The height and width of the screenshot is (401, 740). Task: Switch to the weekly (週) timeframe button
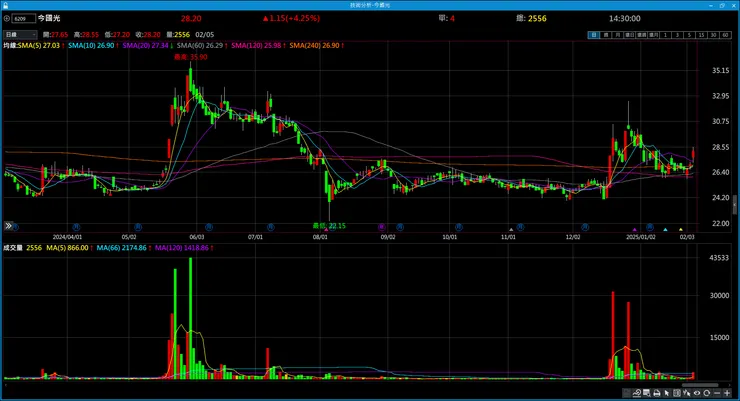pyautogui.click(x=605, y=35)
